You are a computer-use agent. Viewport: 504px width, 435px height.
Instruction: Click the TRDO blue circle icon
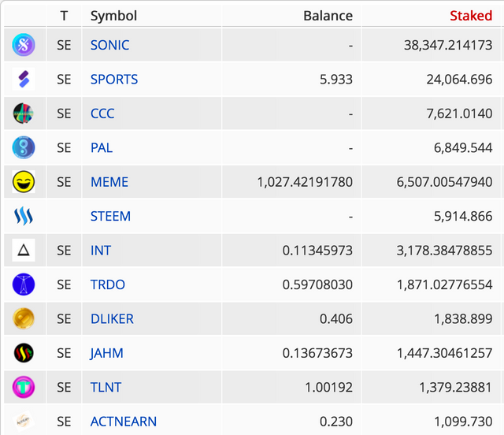click(x=24, y=284)
